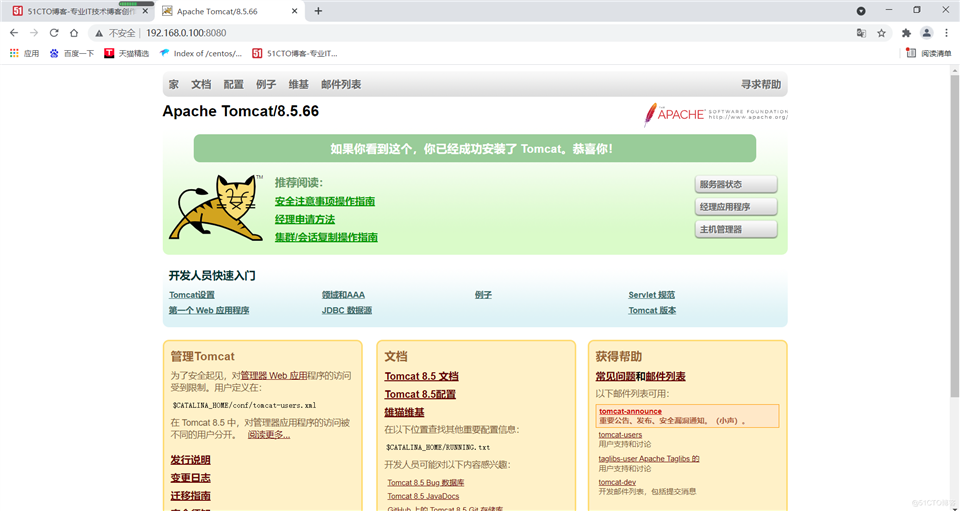Bookmark this page with star icon
The image size is (960, 511).
pyautogui.click(x=881, y=33)
